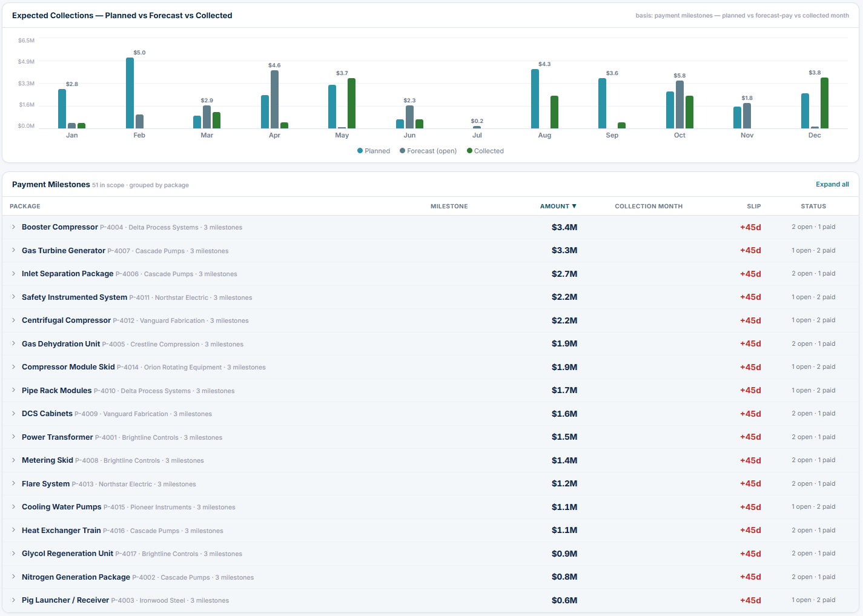This screenshot has height=616, width=863.
Task: Click the February Planned bar
Action: tap(130, 93)
